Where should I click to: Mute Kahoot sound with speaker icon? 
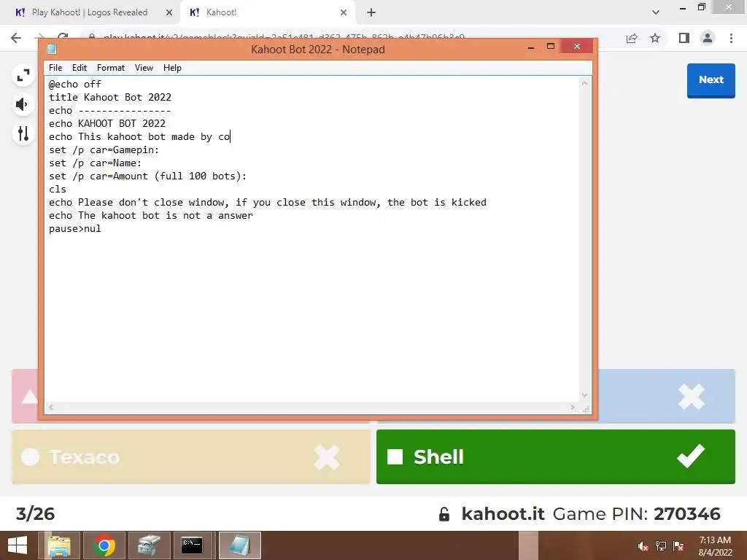(x=23, y=104)
